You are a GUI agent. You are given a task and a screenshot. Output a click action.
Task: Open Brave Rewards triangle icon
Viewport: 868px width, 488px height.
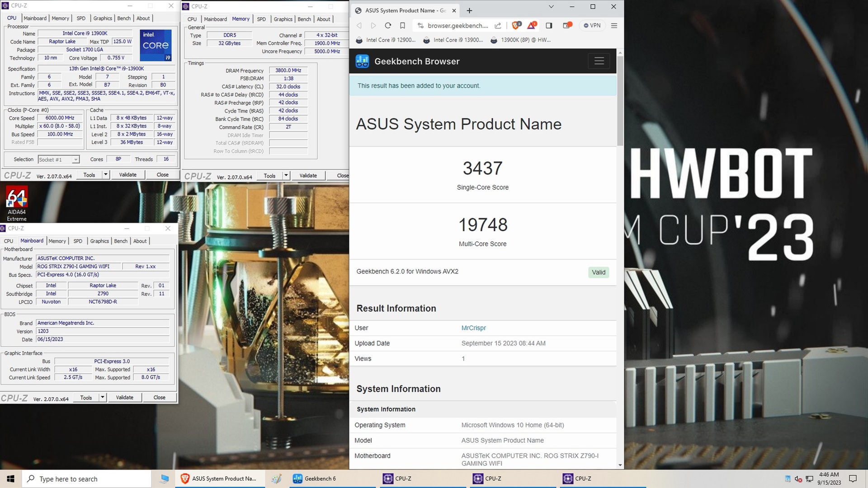[532, 25]
